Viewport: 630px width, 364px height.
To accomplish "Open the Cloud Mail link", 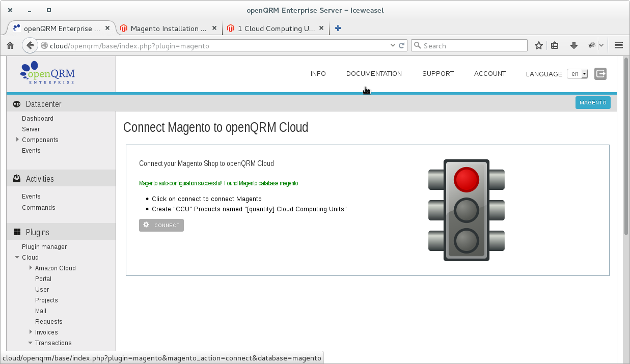I will (x=41, y=311).
